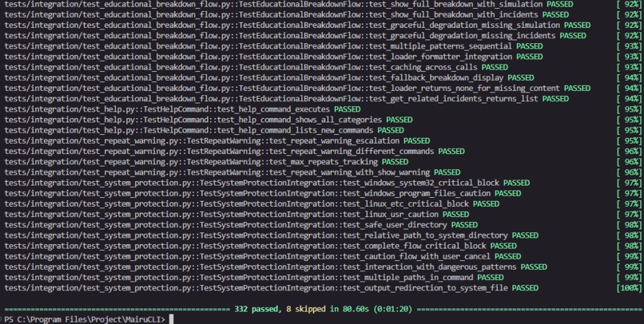Select test_help_command_lists_new_commands text
The image size is (644, 324).
[x=295, y=130]
